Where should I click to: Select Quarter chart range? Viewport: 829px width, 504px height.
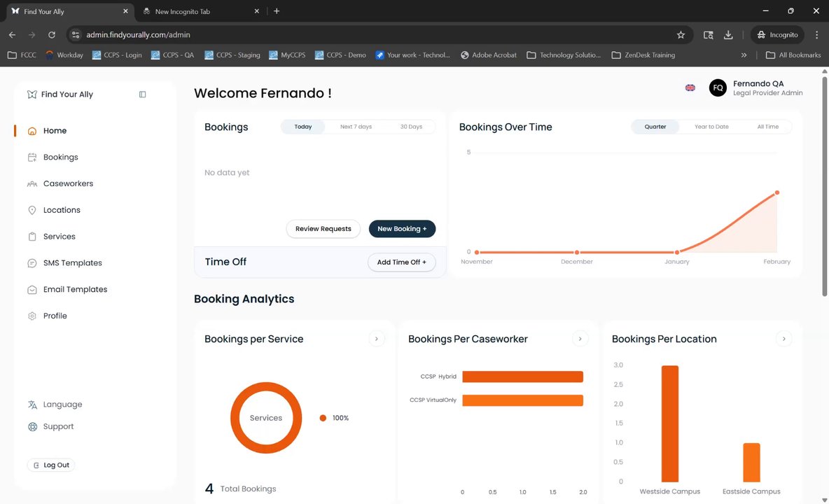pyautogui.click(x=655, y=127)
